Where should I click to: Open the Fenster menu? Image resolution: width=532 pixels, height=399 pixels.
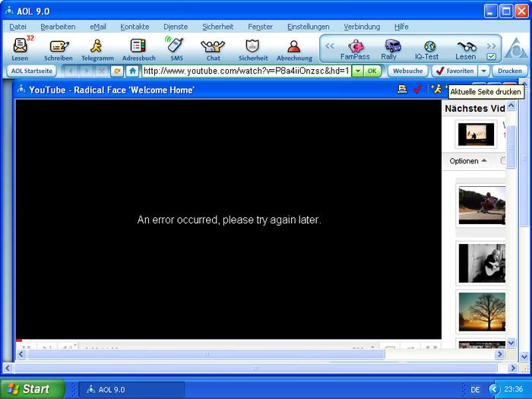[260, 27]
